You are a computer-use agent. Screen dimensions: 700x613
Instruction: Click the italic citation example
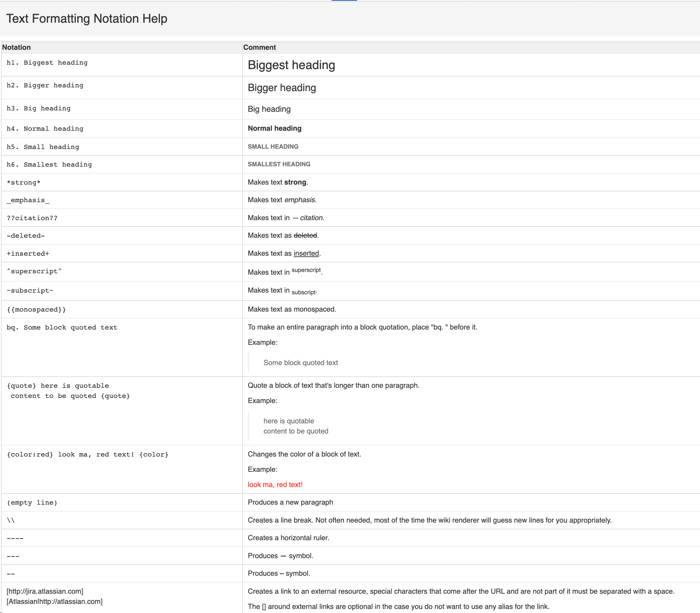pyautogui.click(x=311, y=218)
